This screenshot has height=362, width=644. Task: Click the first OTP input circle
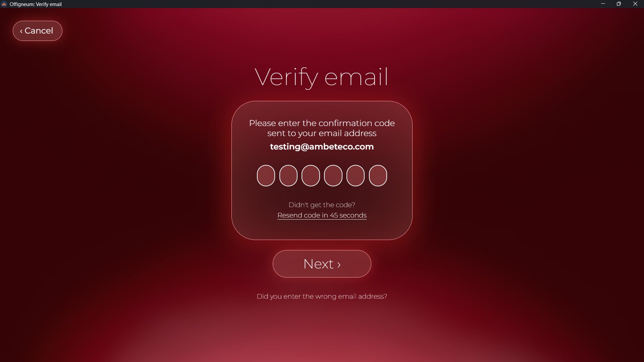[265, 176]
